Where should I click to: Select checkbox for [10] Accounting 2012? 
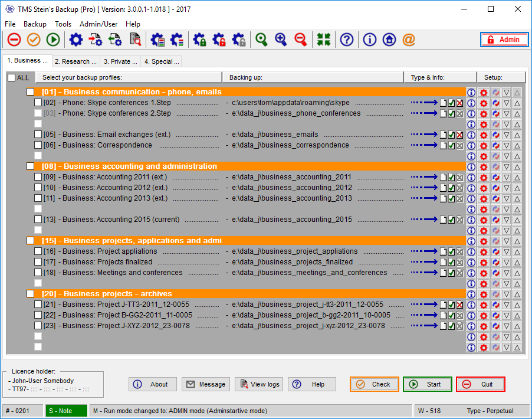point(38,188)
